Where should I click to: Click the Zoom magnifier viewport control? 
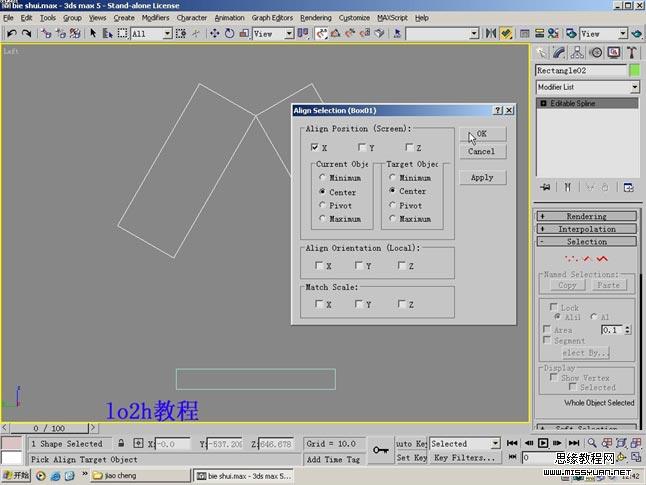592,443
